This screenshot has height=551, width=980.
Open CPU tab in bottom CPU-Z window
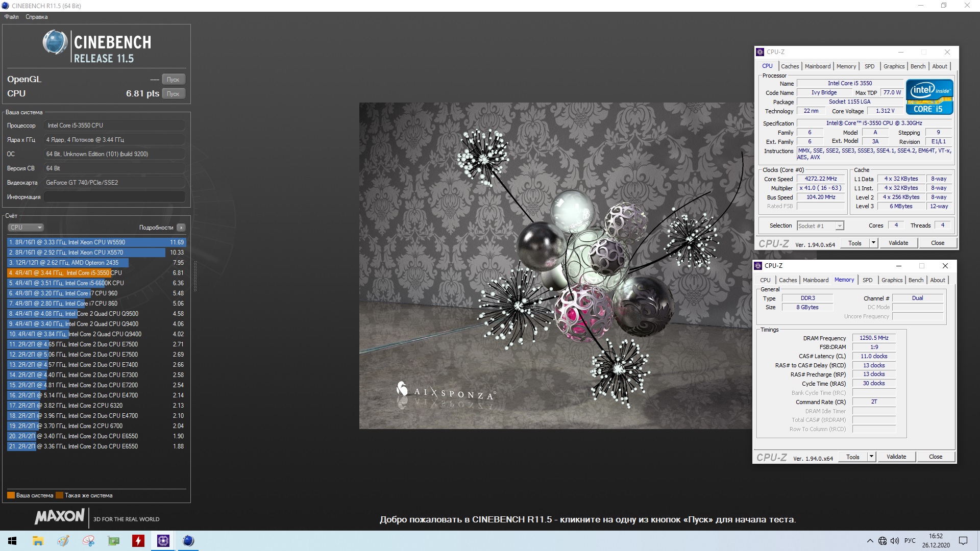pos(765,280)
